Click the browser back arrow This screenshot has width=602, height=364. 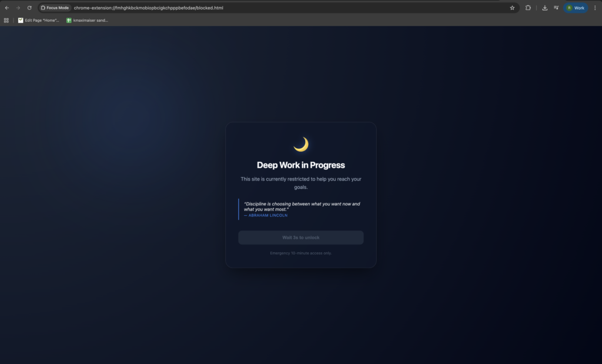[x=6, y=8]
